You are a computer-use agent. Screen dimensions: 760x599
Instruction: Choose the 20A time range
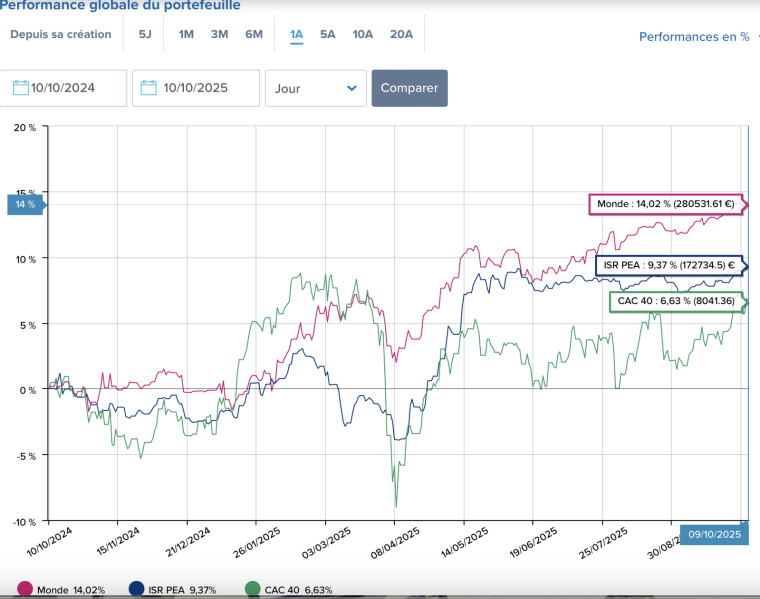[x=401, y=34]
